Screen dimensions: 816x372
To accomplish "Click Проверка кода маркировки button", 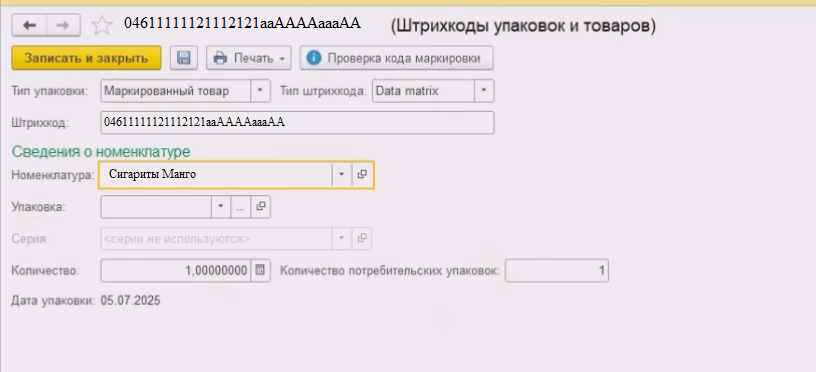I will 397,58.
